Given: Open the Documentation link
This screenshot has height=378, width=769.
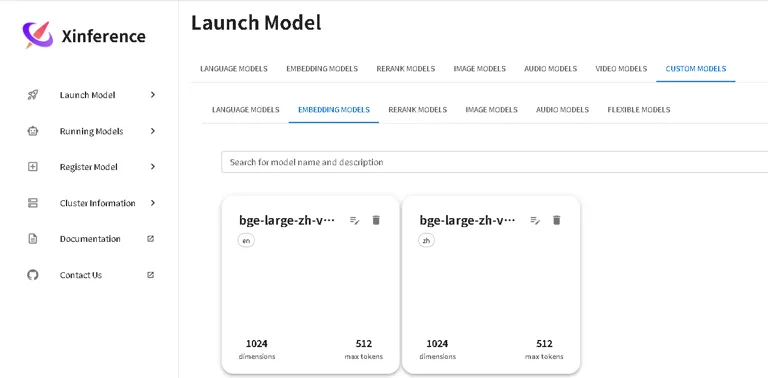Looking at the screenshot, I should click(90, 239).
